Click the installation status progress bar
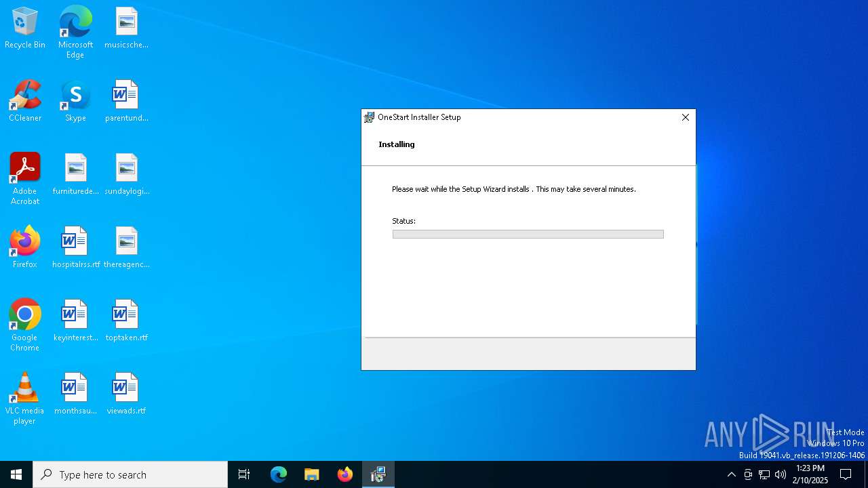Screen dimensions: 868x488 [x=528, y=234]
